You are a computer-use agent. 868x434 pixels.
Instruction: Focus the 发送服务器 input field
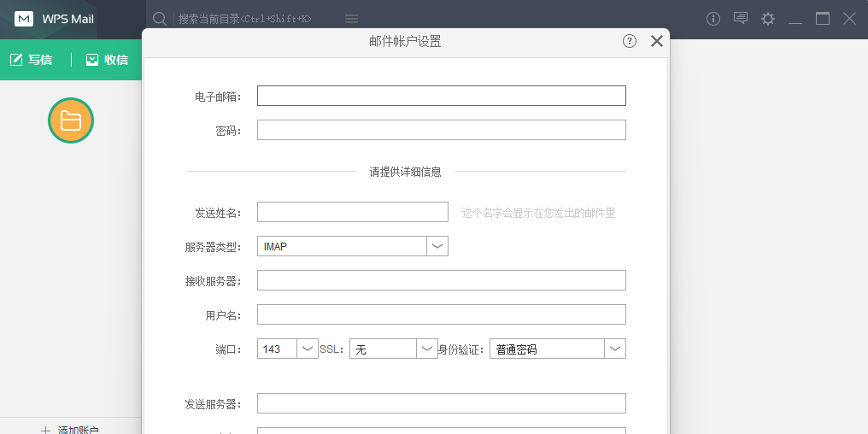click(x=441, y=403)
